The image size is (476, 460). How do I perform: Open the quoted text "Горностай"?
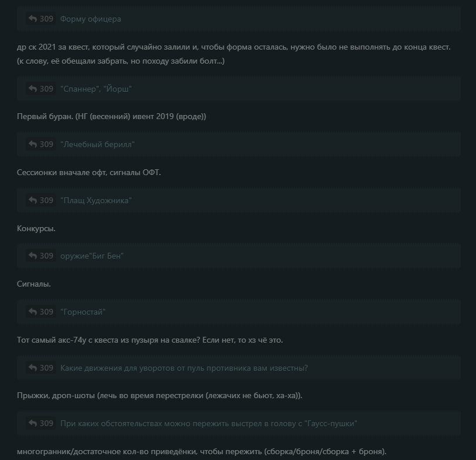coord(83,312)
